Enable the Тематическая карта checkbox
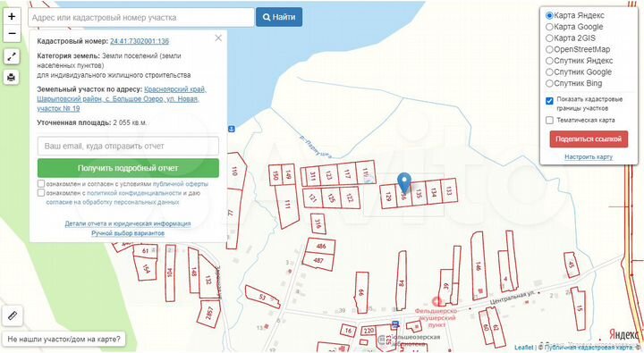The height and width of the screenshot is (353, 644). click(549, 121)
